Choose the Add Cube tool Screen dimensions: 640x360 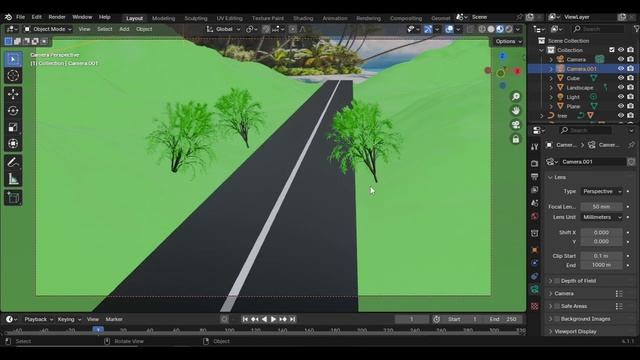(13, 198)
